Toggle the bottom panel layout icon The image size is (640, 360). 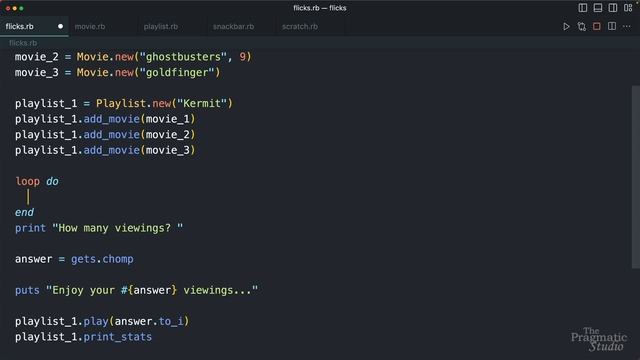pyautogui.click(x=598, y=8)
